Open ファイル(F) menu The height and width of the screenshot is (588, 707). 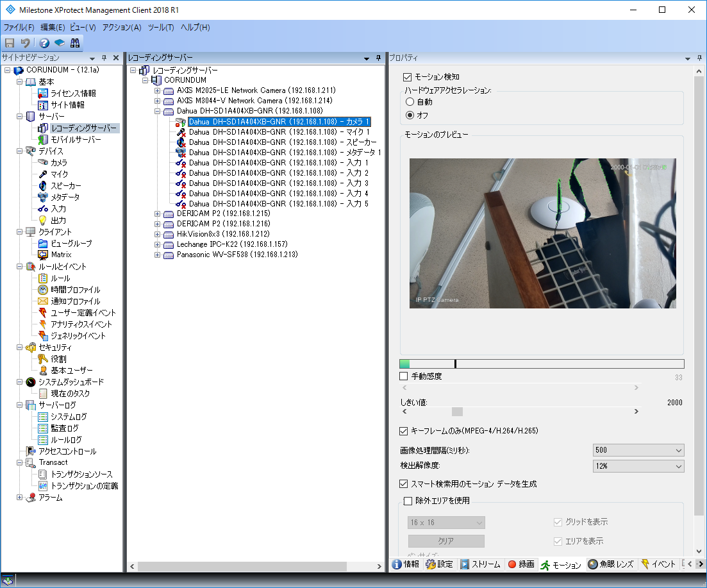(19, 28)
